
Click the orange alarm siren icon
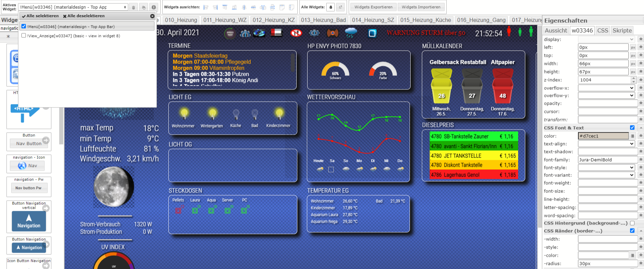332,33
